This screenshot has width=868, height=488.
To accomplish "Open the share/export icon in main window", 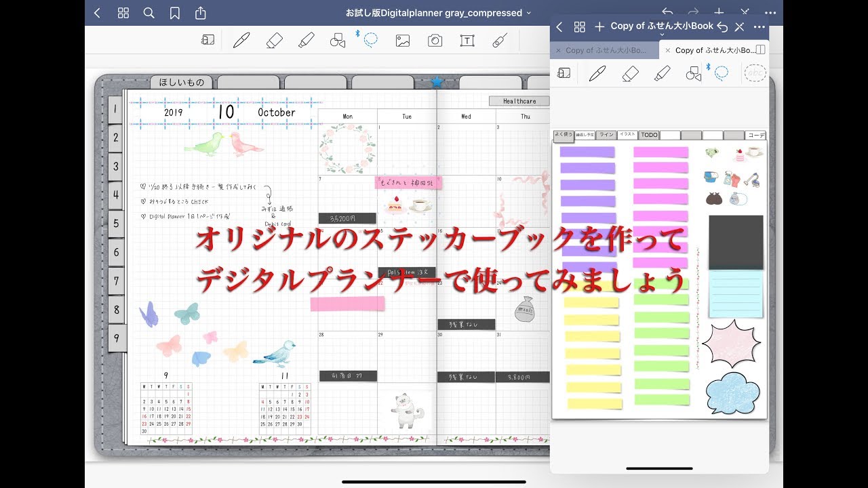I will [x=201, y=13].
